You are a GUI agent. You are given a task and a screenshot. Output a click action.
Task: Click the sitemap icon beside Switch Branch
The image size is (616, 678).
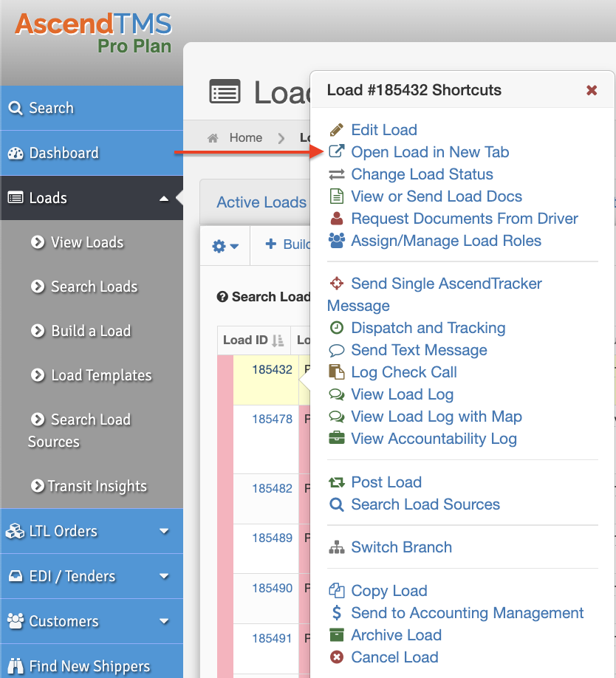[336, 547]
